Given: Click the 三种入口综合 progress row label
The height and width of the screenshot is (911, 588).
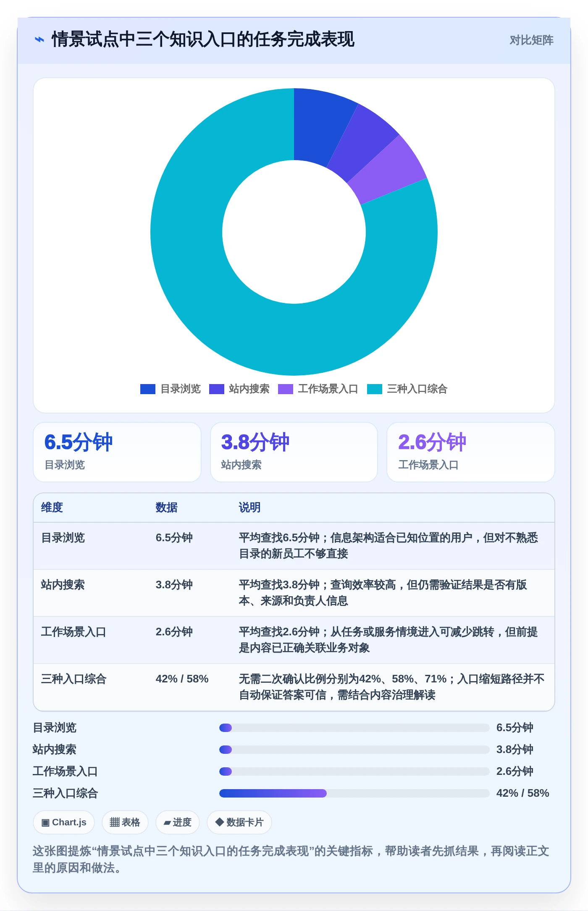Looking at the screenshot, I should click(65, 793).
